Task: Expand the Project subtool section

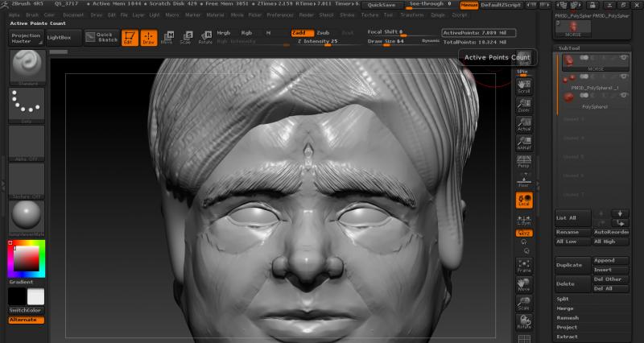Action: (x=567, y=328)
